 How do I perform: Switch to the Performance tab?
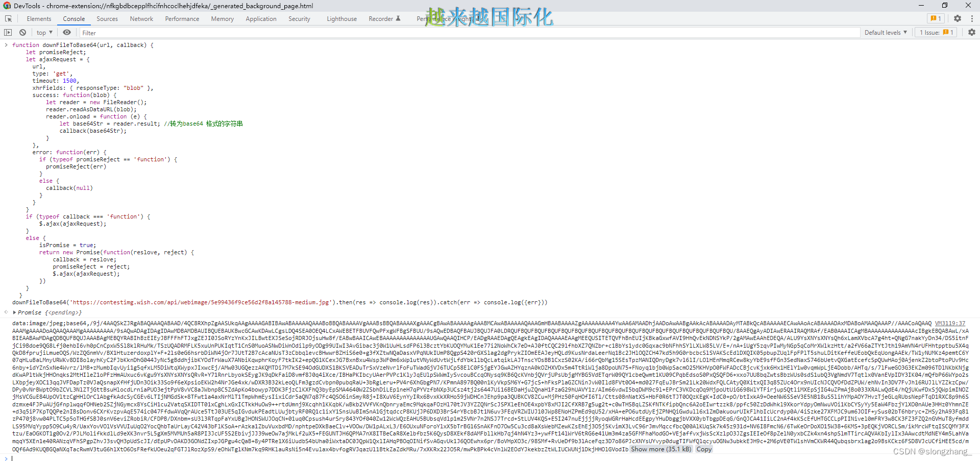coord(182,18)
